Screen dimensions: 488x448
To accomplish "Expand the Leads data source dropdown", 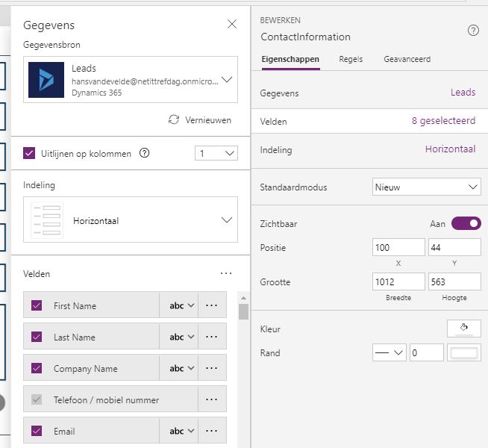I will coord(227,79).
